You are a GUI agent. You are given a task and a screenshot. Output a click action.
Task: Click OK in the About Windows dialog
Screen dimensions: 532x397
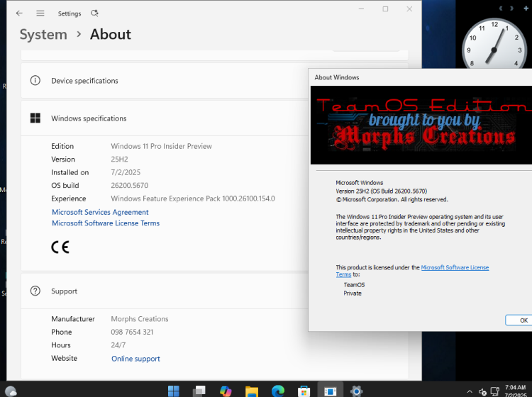pos(519,320)
